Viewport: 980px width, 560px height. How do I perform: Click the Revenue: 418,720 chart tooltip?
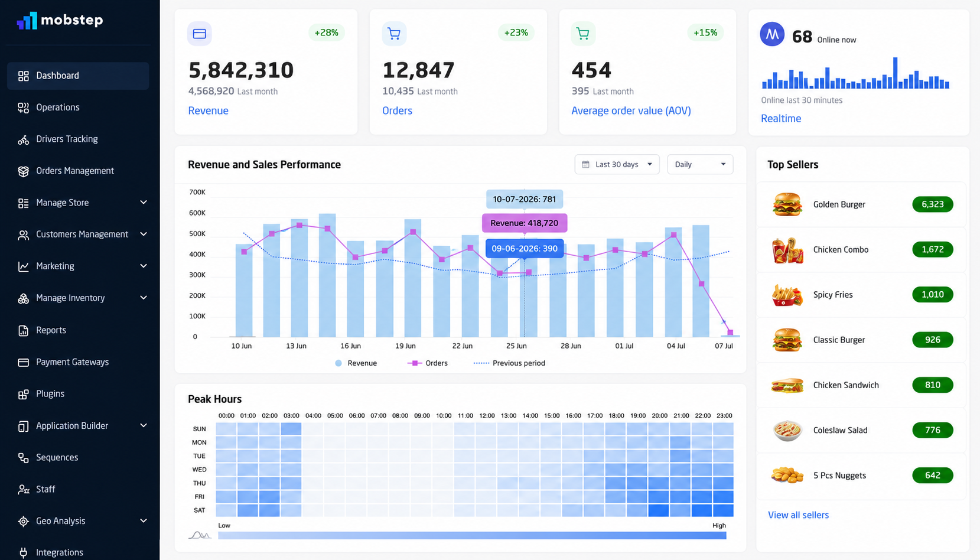[524, 223]
